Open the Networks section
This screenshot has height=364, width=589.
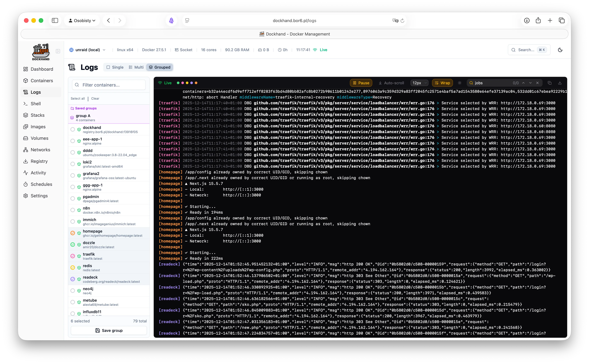tap(40, 150)
